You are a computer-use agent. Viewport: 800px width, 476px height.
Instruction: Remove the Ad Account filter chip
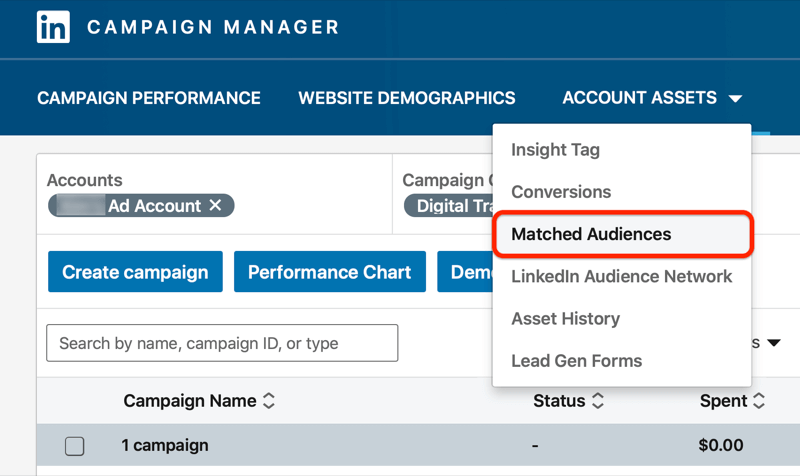click(x=215, y=206)
